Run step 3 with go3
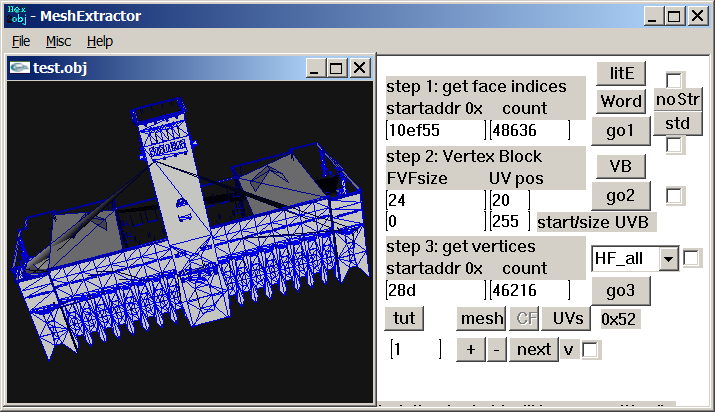This screenshot has width=715, height=412. 621,290
